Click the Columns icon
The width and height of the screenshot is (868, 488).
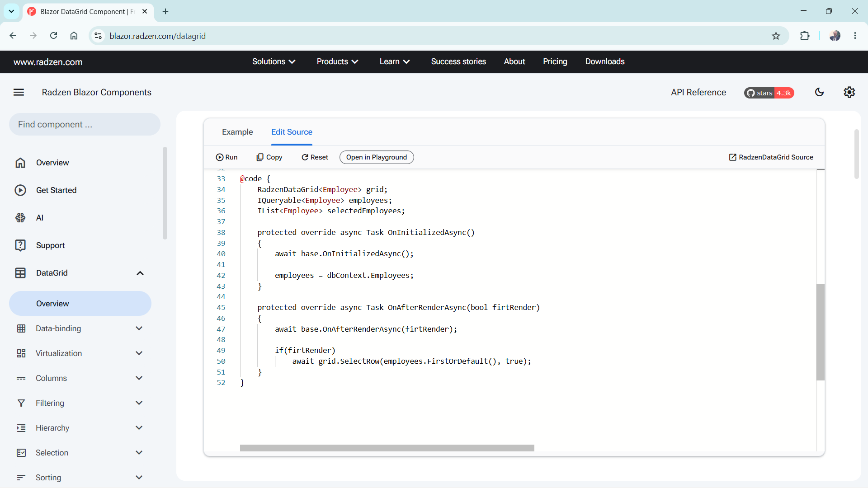(x=21, y=378)
